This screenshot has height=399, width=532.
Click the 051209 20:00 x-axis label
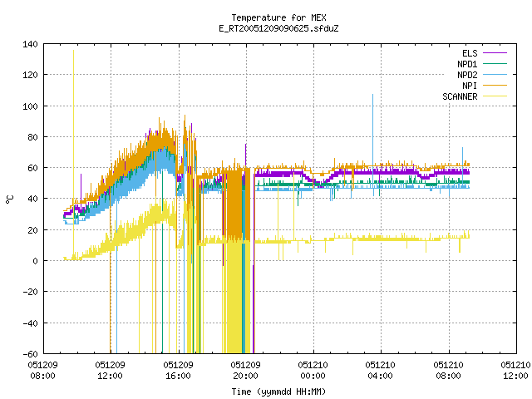pyautogui.click(x=246, y=371)
